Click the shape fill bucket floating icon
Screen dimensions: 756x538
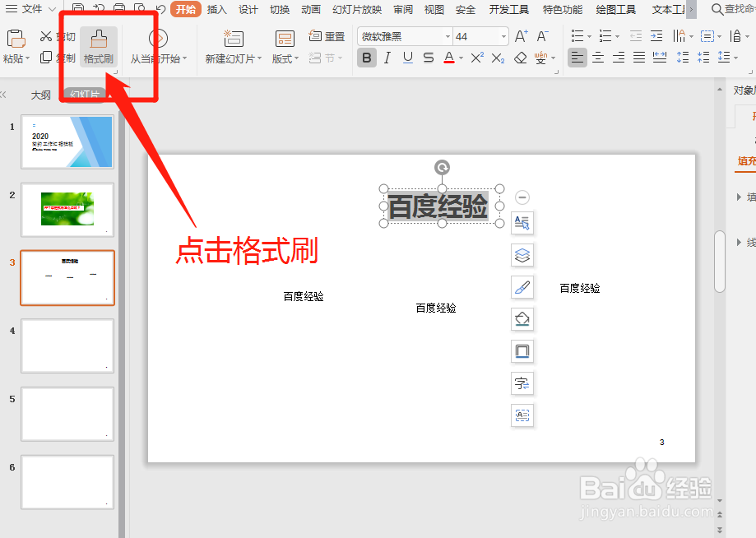click(522, 319)
